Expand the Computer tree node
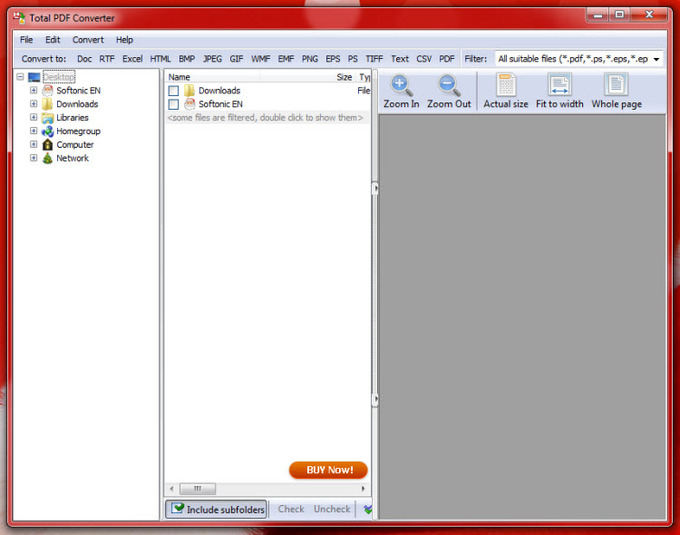 (33, 144)
